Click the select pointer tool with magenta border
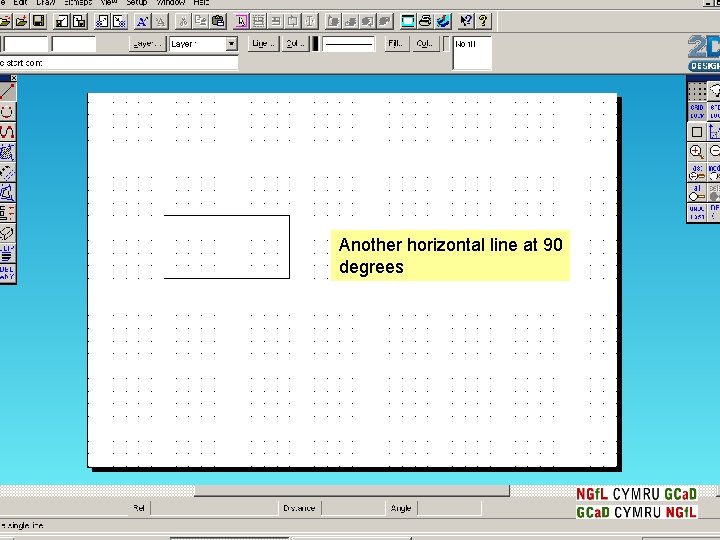 241,21
